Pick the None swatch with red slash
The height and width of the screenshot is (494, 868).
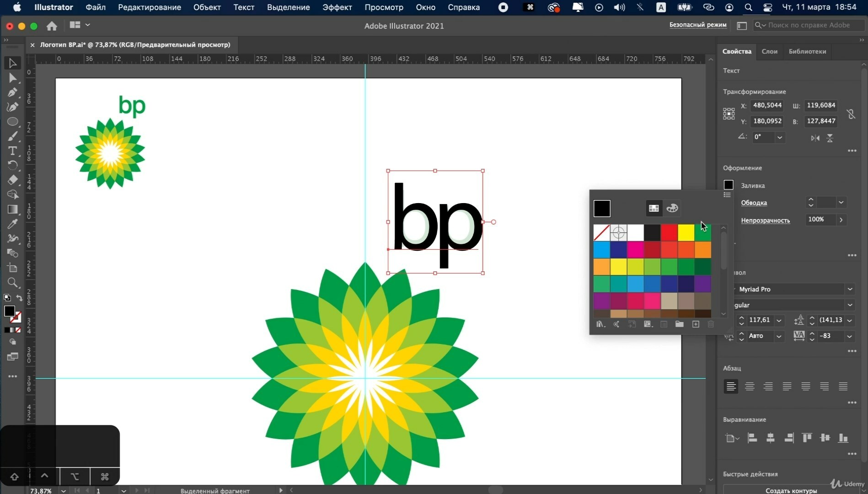601,232
